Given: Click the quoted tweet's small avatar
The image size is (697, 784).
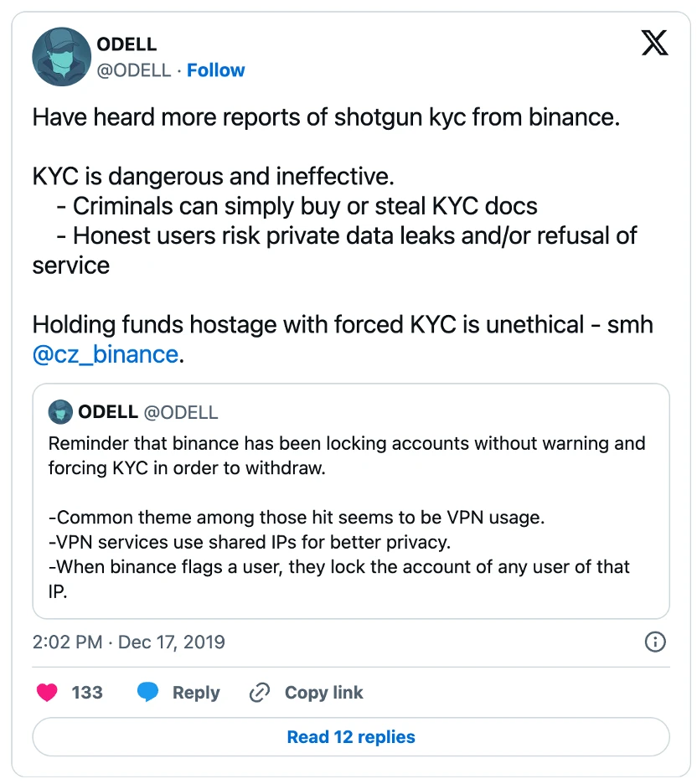Looking at the screenshot, I should coord(60,412).
